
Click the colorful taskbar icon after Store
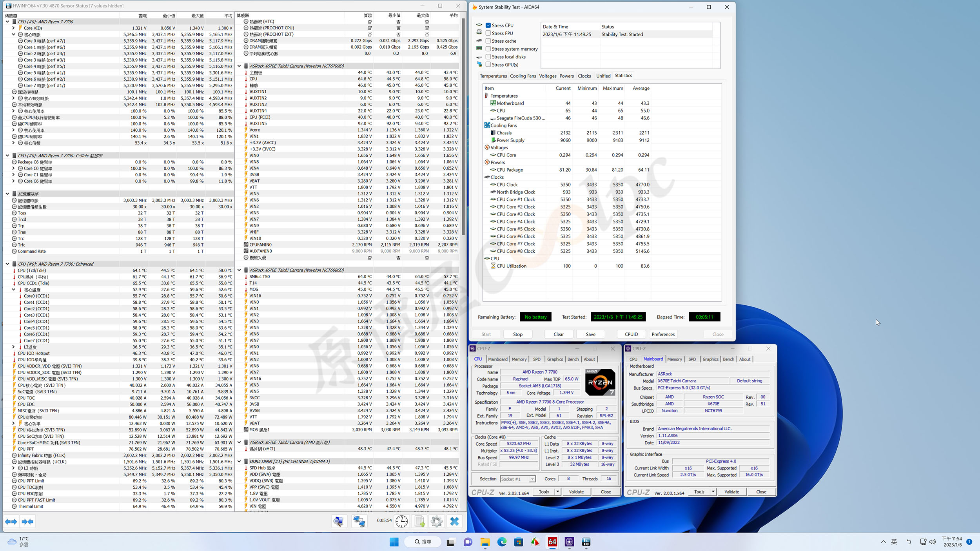click(535, 542)
